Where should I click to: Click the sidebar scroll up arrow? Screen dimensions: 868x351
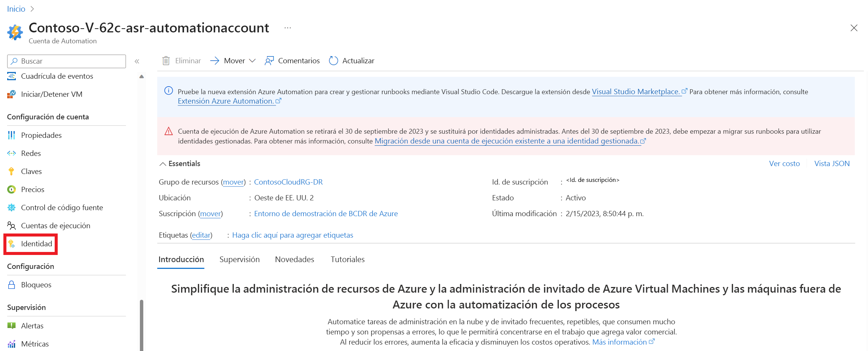click(141, 76)
